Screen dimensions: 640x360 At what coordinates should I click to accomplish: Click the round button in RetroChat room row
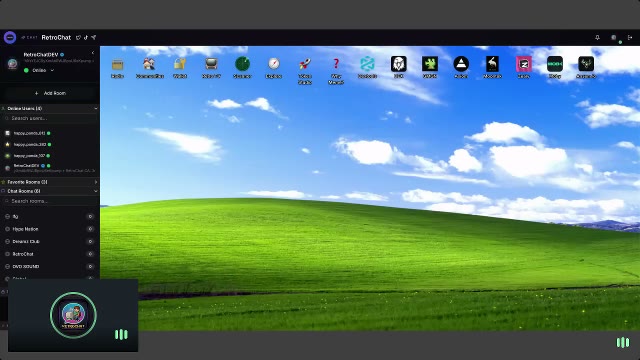91,254
